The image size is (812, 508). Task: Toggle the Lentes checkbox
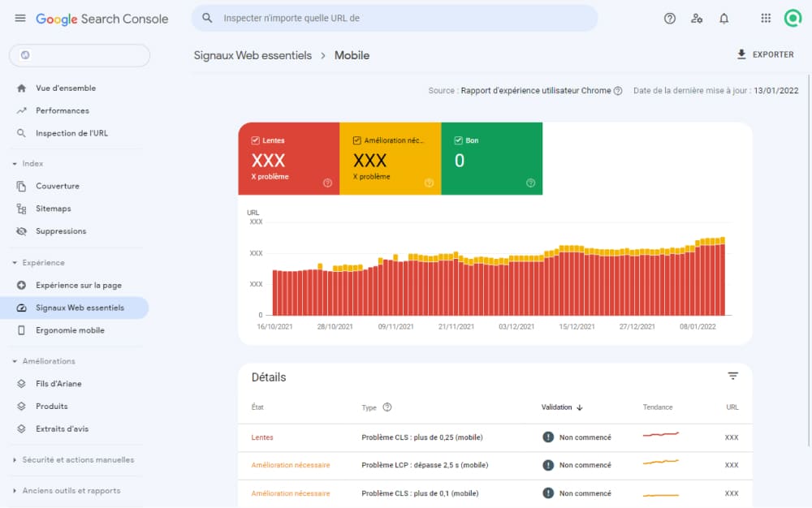[x=255, y=140]
